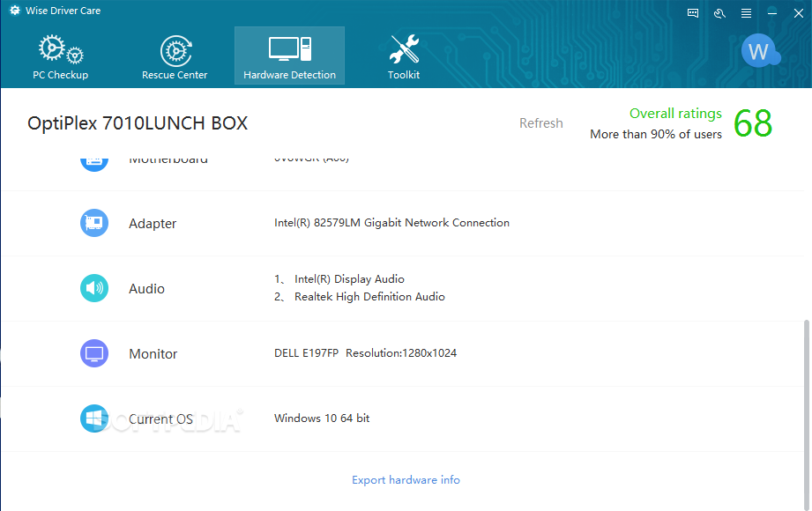Close the Wise Driver Care window

799,13
